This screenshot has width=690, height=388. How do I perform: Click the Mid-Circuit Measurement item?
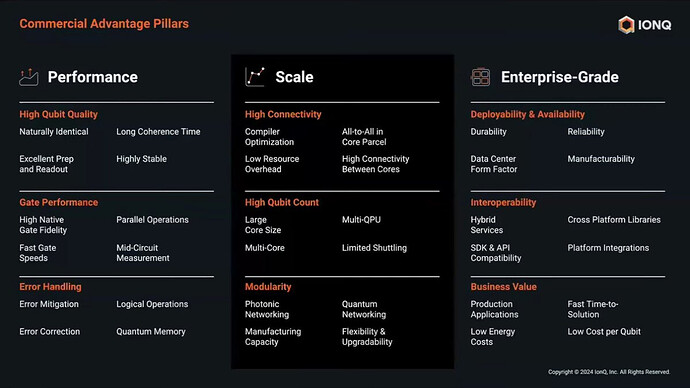click(143, 253)
